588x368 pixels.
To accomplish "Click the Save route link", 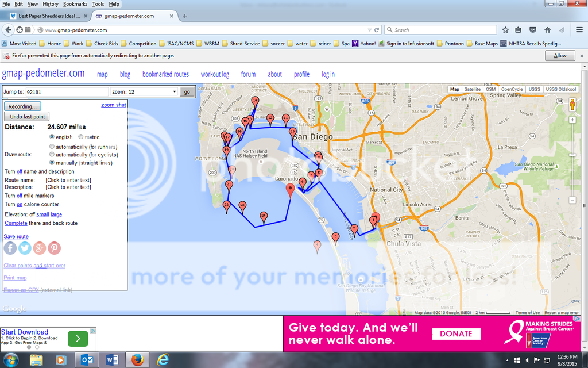I will tap(16, 236).
